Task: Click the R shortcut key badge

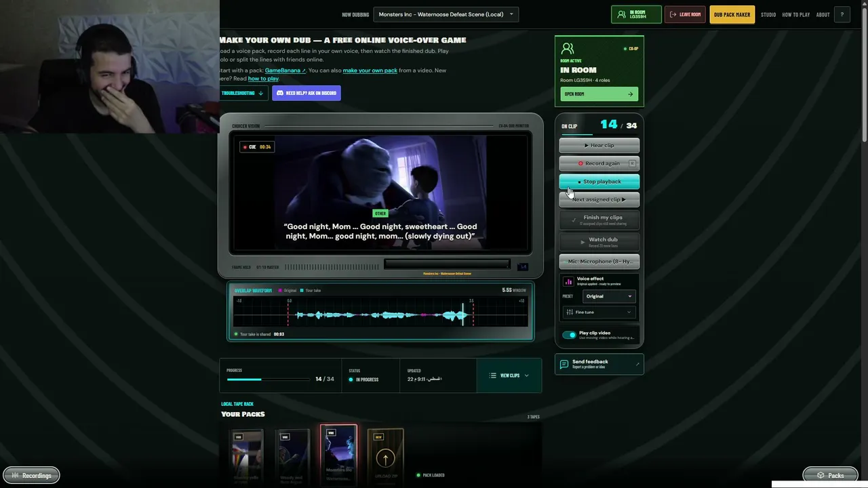Action: pyautogui.click(x=632, y=163)
